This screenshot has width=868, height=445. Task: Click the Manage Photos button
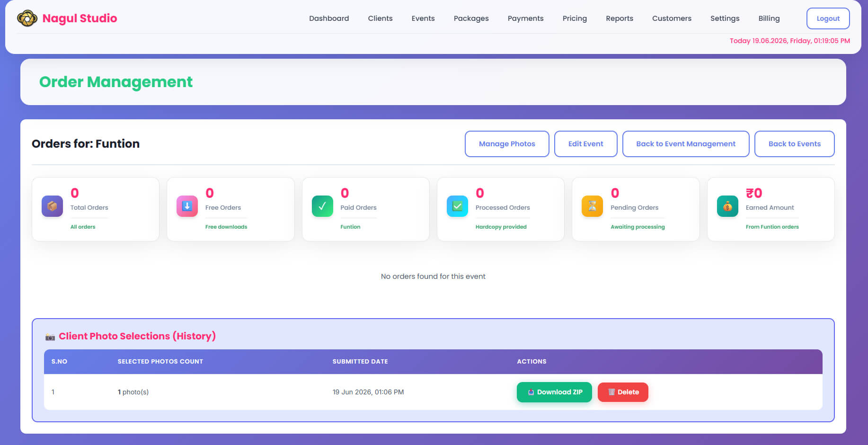(507, 144)
